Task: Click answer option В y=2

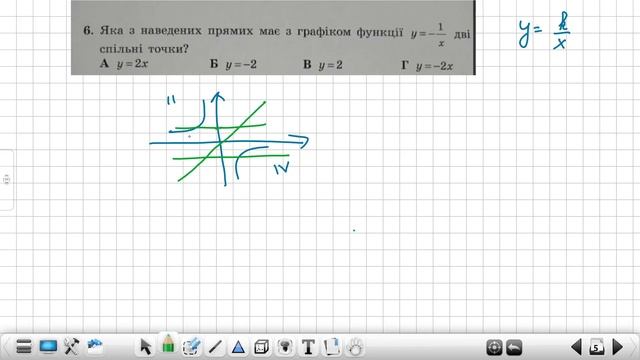Action: point(323,64)
